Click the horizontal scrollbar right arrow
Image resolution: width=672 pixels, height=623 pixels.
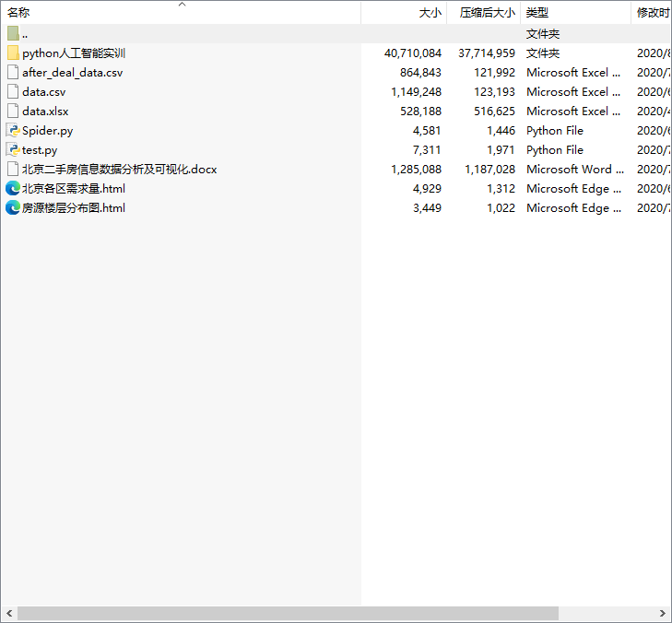(663, 613)
